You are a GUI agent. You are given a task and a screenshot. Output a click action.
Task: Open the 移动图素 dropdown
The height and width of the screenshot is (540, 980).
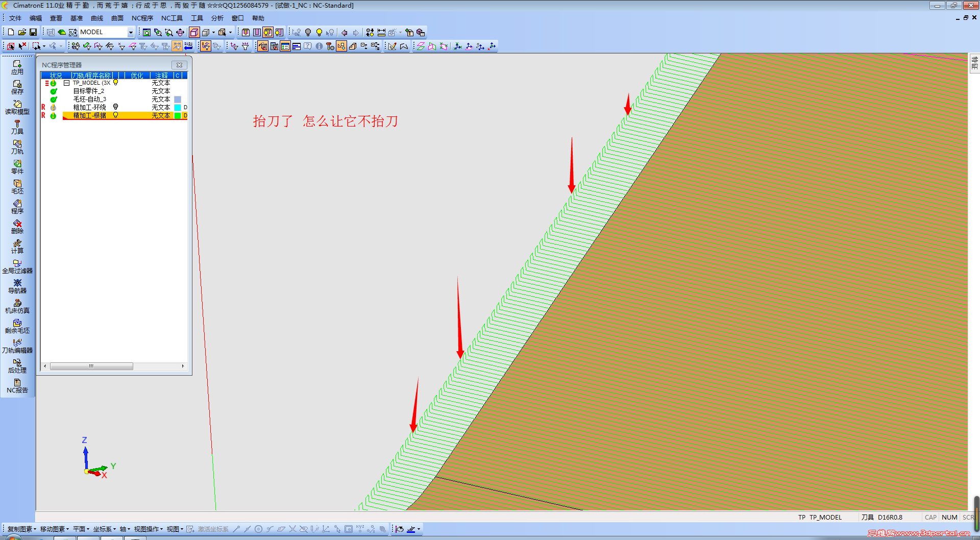pyautogui.click(x=54, y=529)
